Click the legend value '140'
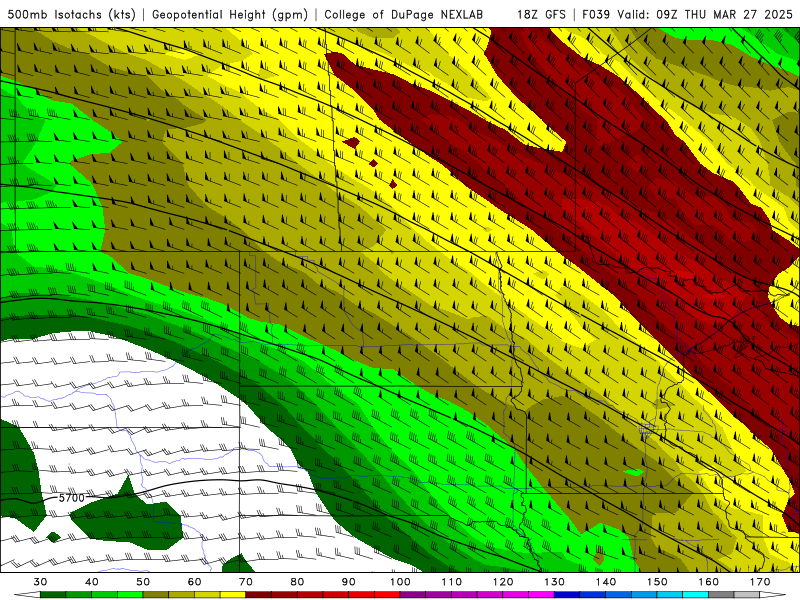800x600 pixels. point(606,582)
